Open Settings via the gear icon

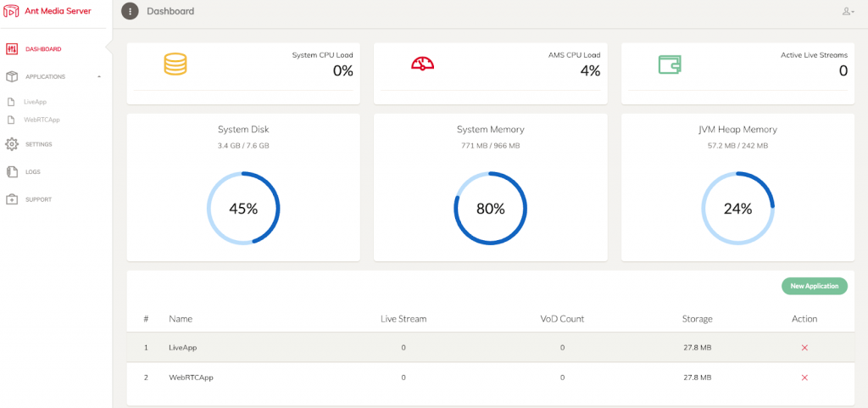coord(12,144)
